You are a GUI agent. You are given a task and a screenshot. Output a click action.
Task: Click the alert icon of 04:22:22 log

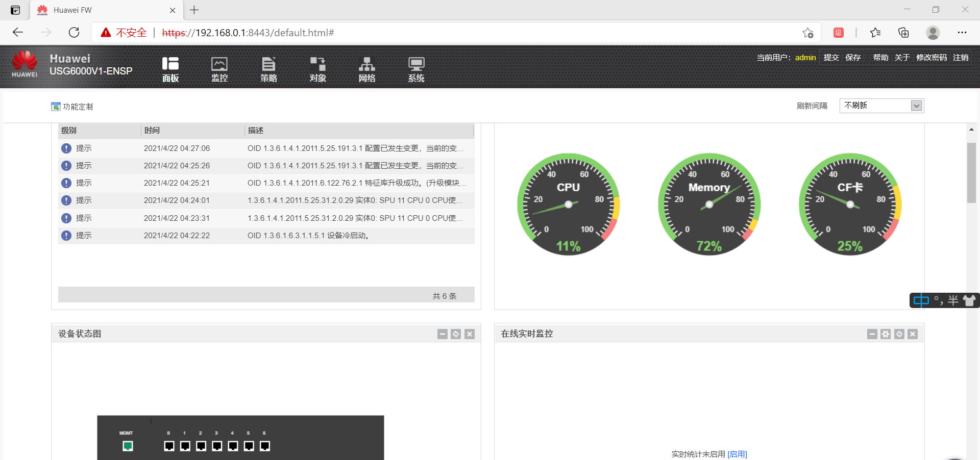tap(66, 236)
